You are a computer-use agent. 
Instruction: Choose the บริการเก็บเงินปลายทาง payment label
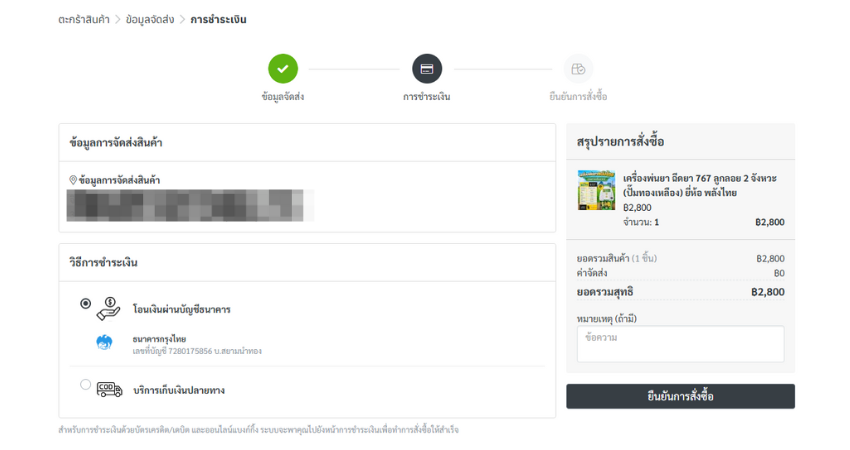click(x=179, y=390)
